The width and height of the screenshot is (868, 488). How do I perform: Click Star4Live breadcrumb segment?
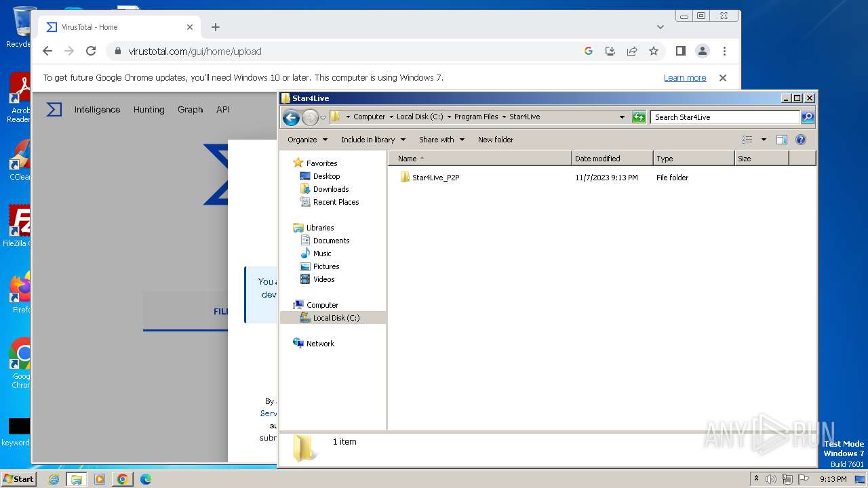tap(524, 117)
